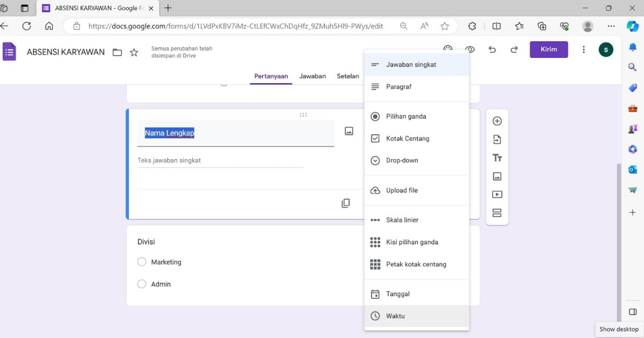Open browser collections
Viewport: 644px width, 338px height.
542,26
